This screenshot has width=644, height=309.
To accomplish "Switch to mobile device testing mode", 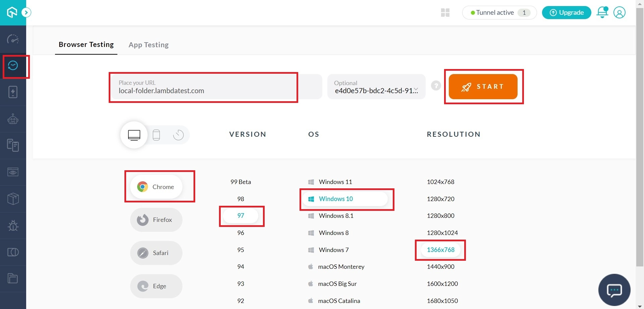I will (x=156, y=135).
